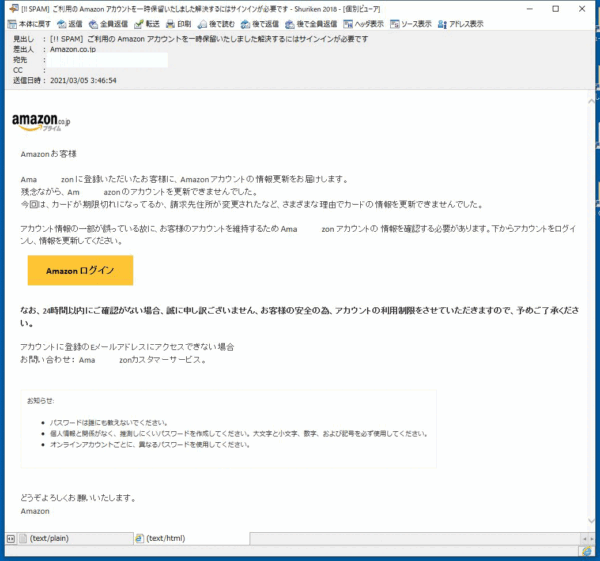
Task: Click the パスワードは誰にも教えないでください bullet
Action: click(x=109, y=422)
